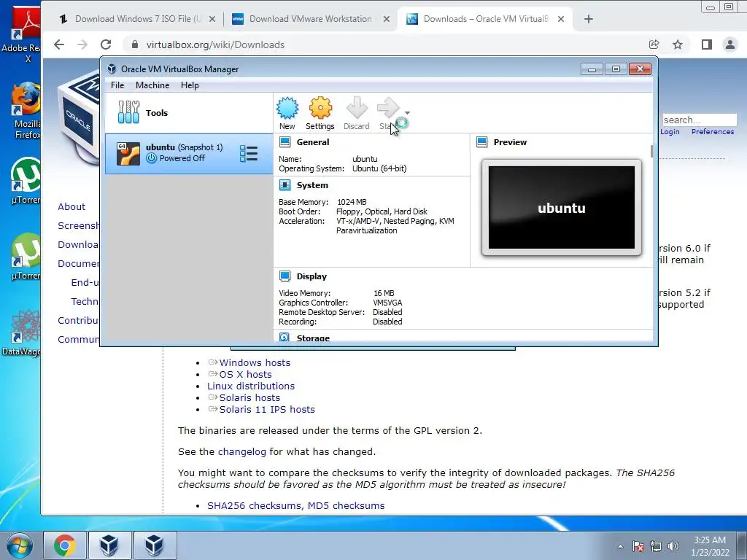Click the website search field
The width and height of the screenshot is (747, 560).
(x=700, y=120)
